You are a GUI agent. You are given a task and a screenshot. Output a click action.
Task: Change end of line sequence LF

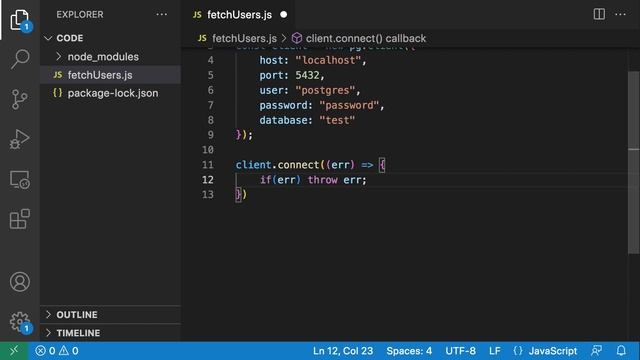(495, 351)
